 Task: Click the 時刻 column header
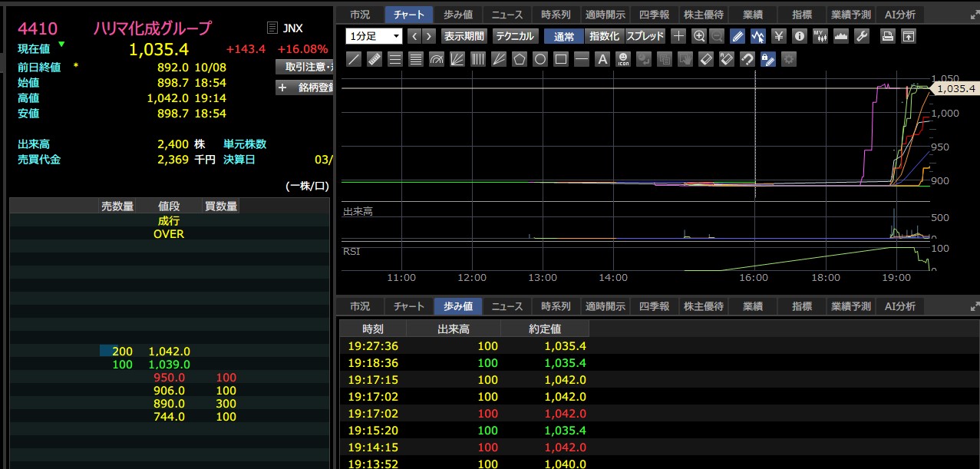[x=373, y=329]
